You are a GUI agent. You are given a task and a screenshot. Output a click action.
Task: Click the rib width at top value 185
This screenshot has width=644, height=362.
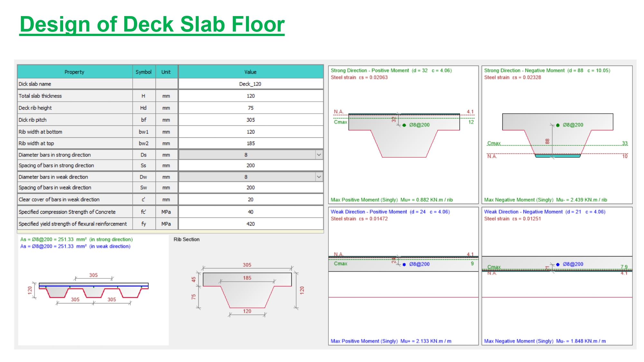pos(251,143)
